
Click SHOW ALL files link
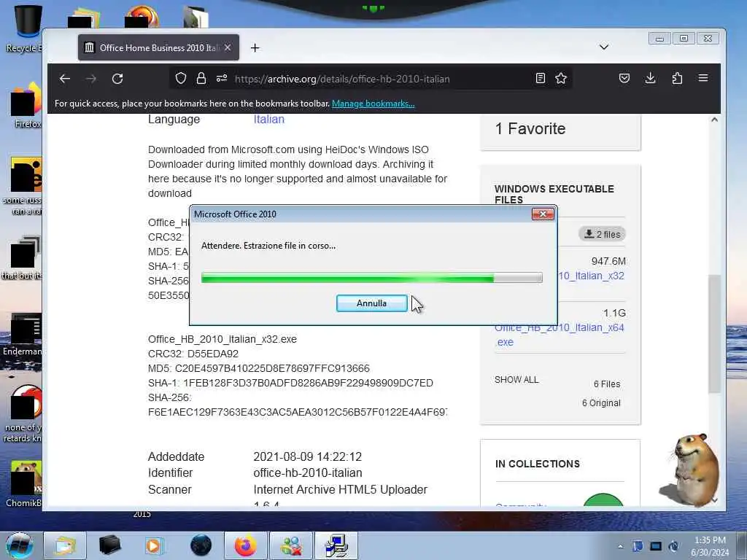516,379
